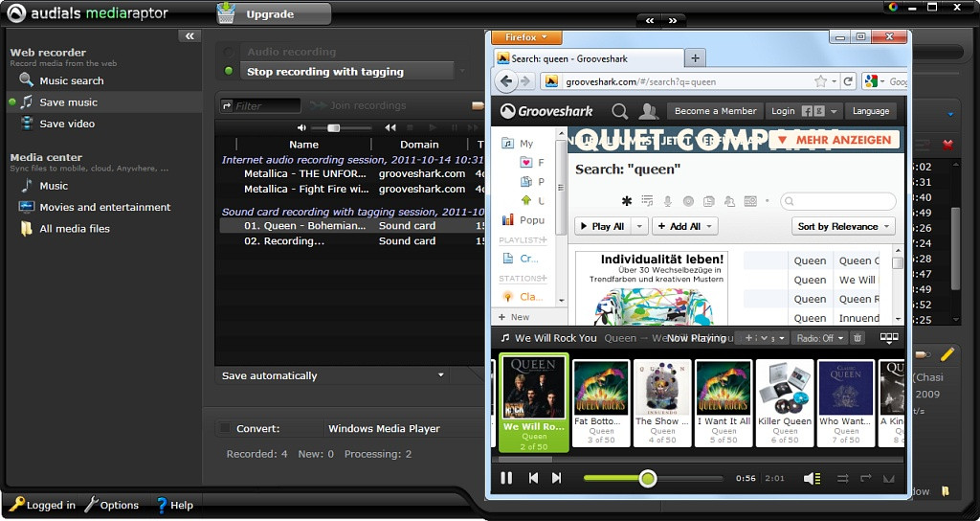Open dropdown arrow beside Stop recording with tagging
This screenshot has height=521, width=980.
462,71
